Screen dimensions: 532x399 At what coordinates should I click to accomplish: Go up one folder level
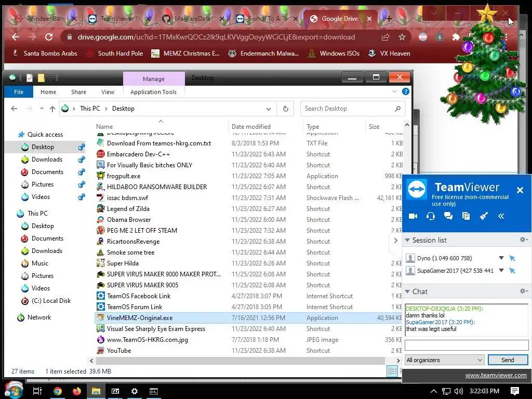[x=52, y=109]
